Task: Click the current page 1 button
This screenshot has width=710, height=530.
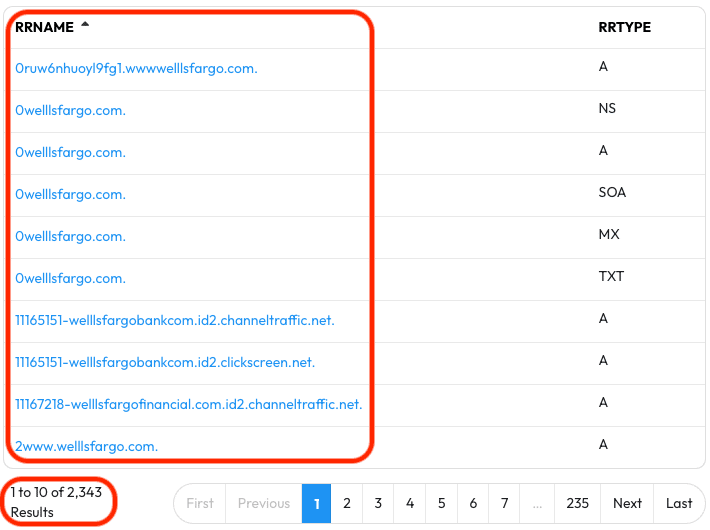Action: pyautogui.click(x=317, y=503)
